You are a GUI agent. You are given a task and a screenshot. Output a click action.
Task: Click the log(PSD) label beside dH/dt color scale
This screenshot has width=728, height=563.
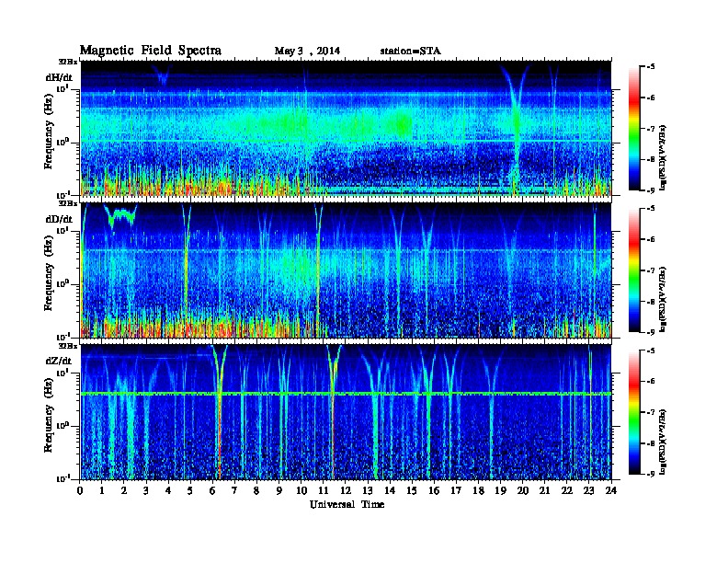pyautogui.click(x=663, y=157)
